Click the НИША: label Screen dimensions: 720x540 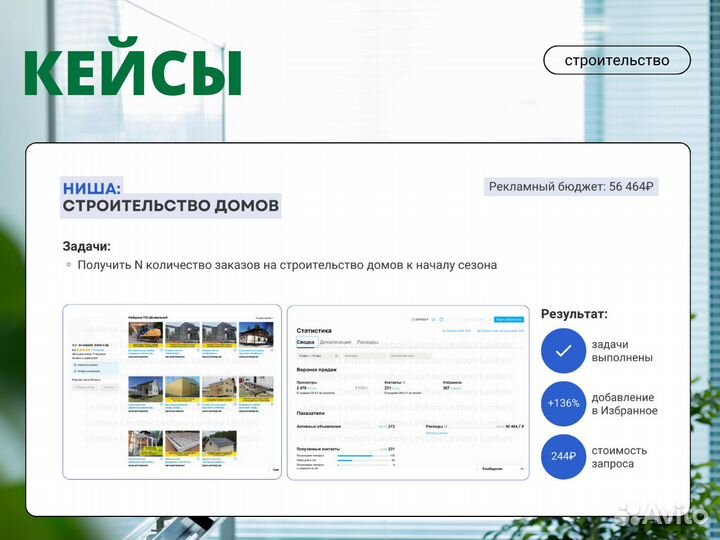tap(92, 188)
